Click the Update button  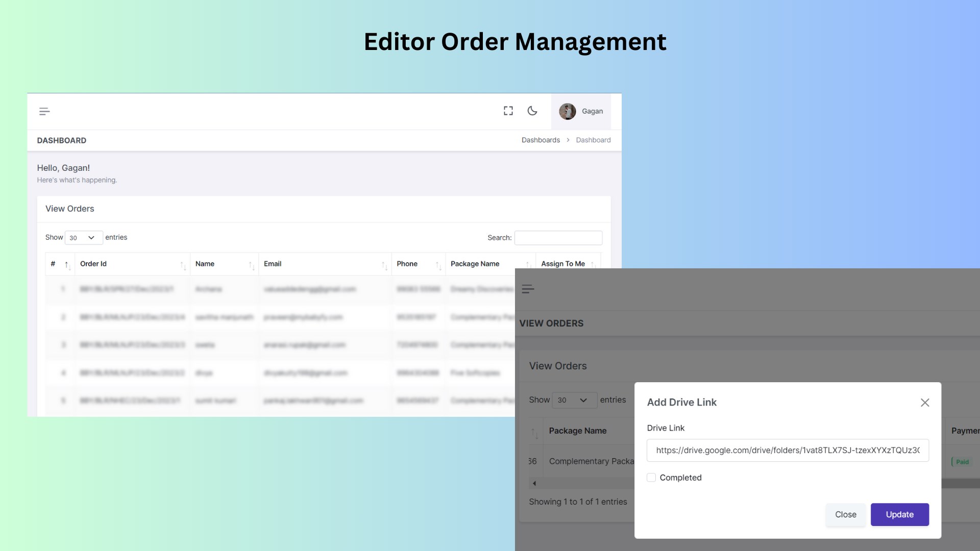click(899, 514)
